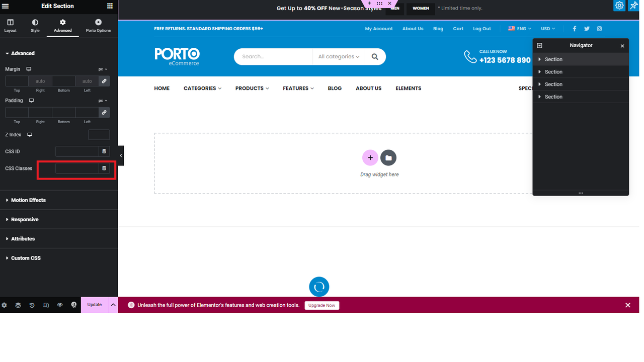The width and height of the screenshot is (644, 362).
Task: Click the WOMEN button in banner
Action: 421,9
